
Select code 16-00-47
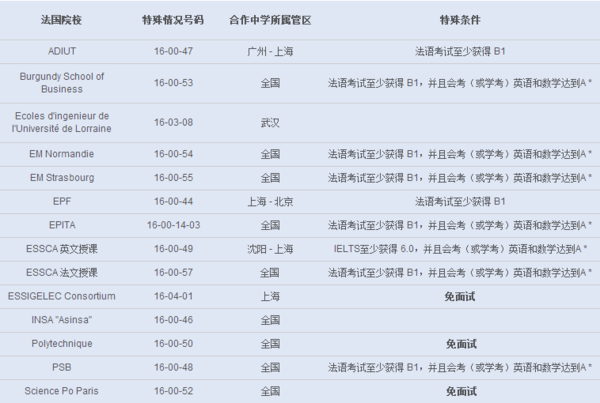(173, 51)
